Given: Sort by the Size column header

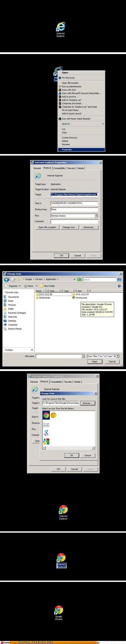Looking at the screenshot, I should pyautogui.click(x=82, y=291).
